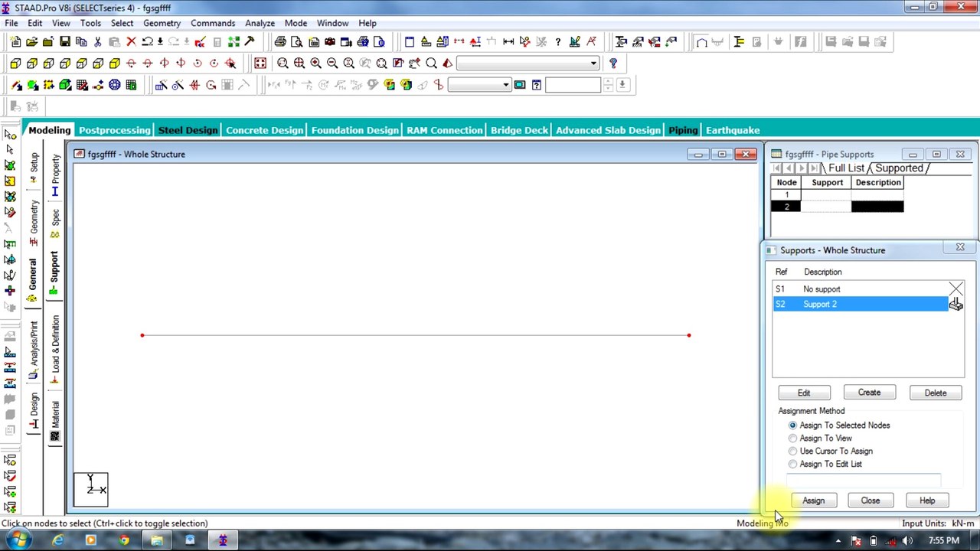Expand the wide dropdown in the second toolbar
This screenshot has height=551, width=980.
pyautogui.click(x=593, y=64)
